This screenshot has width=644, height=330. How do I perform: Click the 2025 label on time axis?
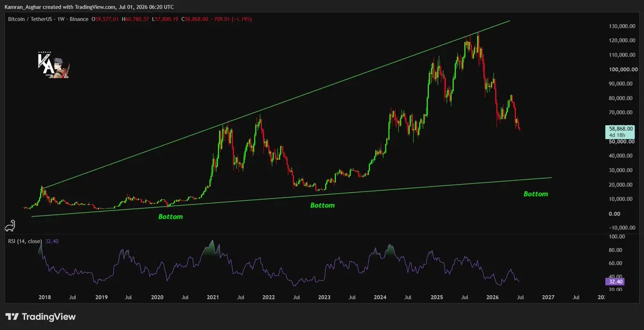[x=436, y=296]
